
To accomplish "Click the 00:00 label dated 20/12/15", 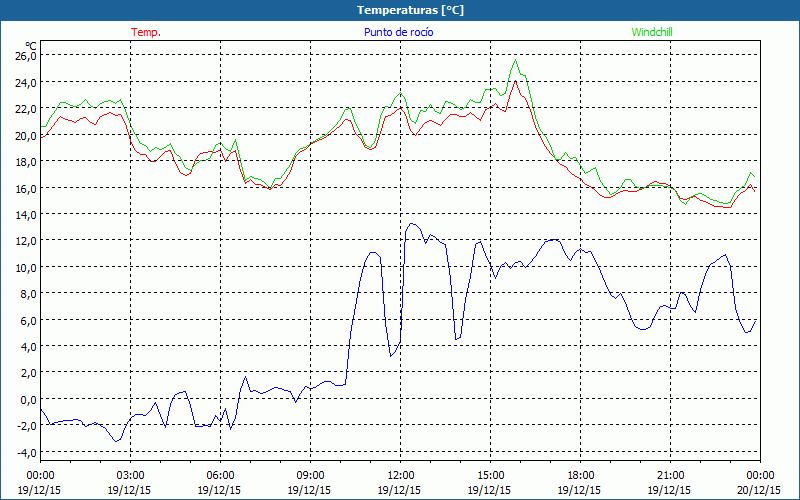I will pyautogui.click(x=760, y=476).
